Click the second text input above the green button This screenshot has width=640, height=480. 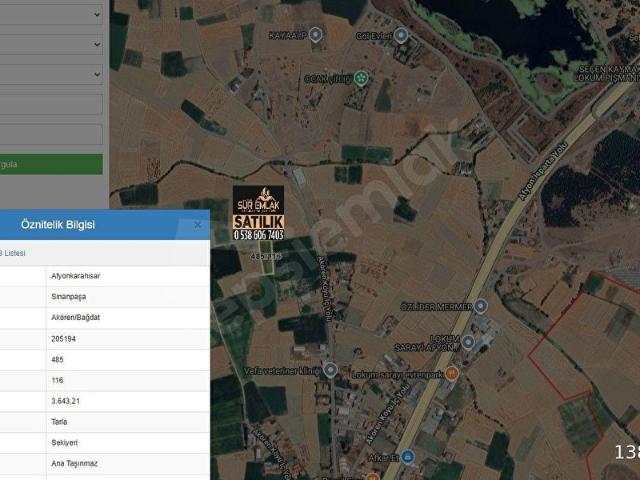click(x=51, y=135)
